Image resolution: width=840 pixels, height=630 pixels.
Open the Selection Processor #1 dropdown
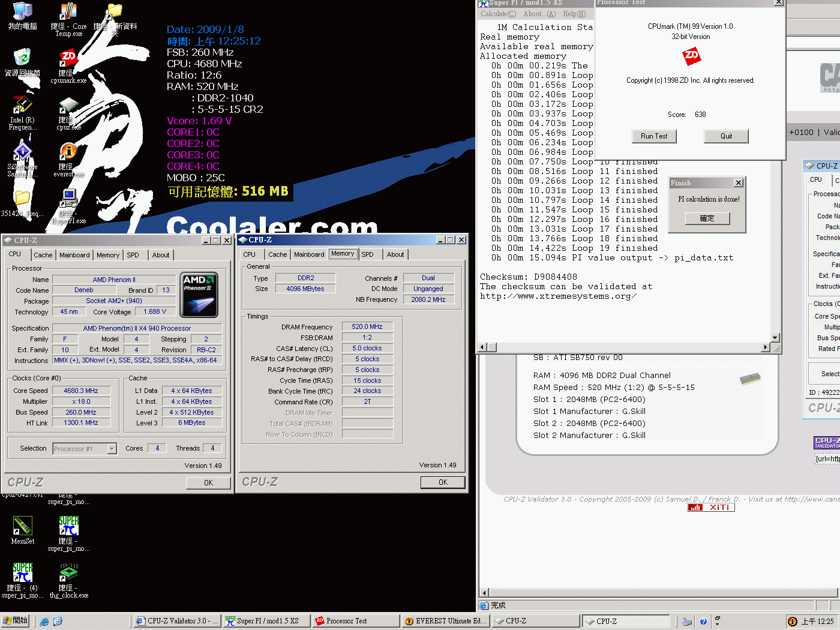click(x=112, y=449)
